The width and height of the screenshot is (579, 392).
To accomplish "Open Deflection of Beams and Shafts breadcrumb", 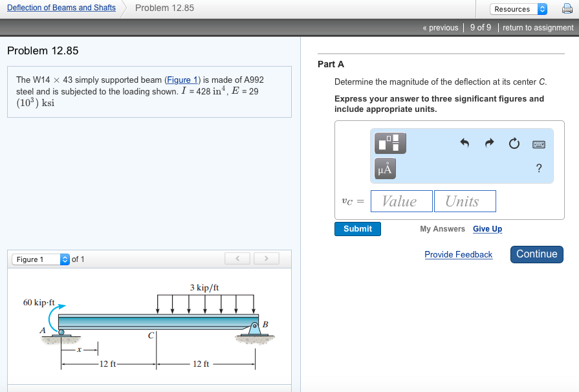I will point(61,8).
